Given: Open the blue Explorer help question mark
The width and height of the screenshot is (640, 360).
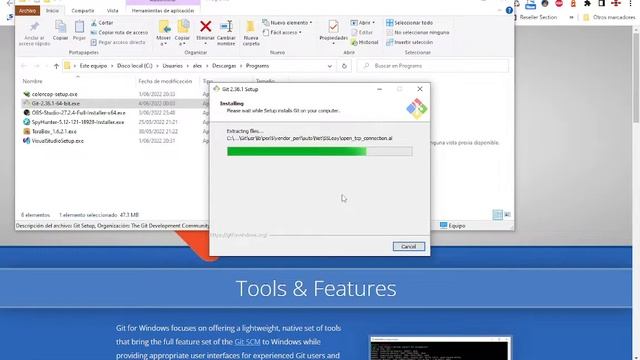Looking at the screenshot, I should coord(509,11).
